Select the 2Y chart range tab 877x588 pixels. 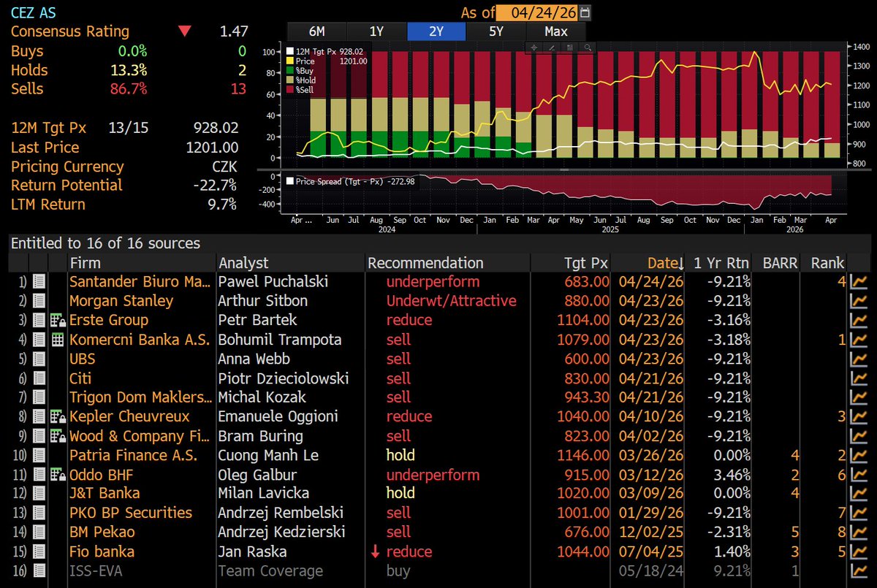(x=436, y=31)
